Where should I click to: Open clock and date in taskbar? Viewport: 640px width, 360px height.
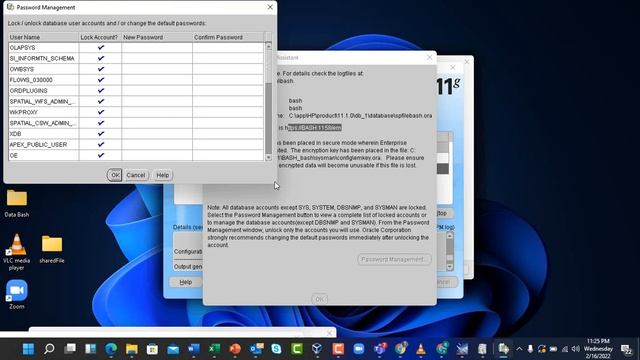click(x=598, y=349)
